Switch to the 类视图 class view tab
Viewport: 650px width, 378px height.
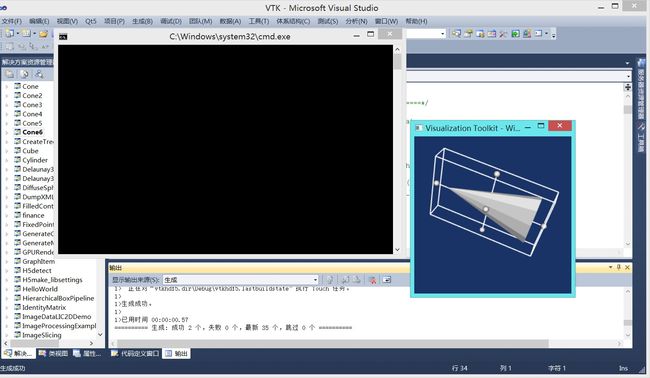[x=53, y=354]
